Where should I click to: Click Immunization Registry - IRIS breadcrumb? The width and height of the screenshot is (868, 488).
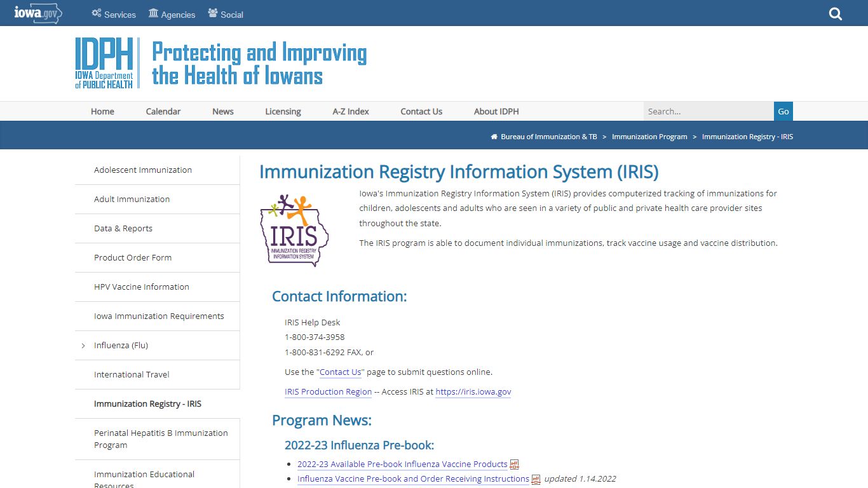747,137
